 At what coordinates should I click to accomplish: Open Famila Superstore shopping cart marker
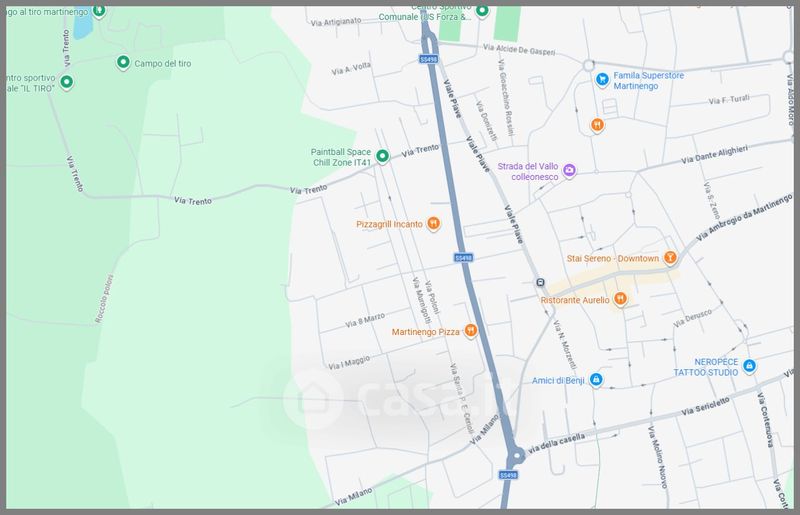tap(602, 80)
